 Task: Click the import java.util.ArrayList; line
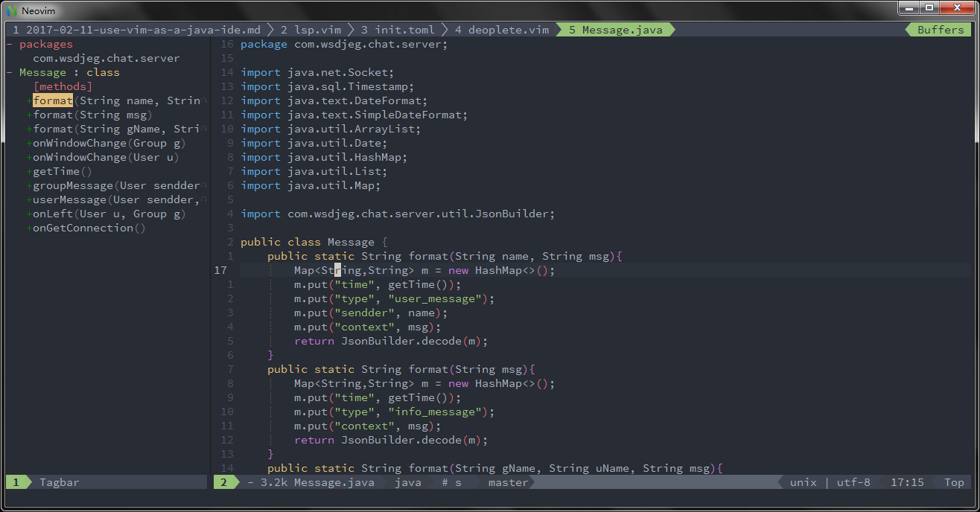(331, 129)
